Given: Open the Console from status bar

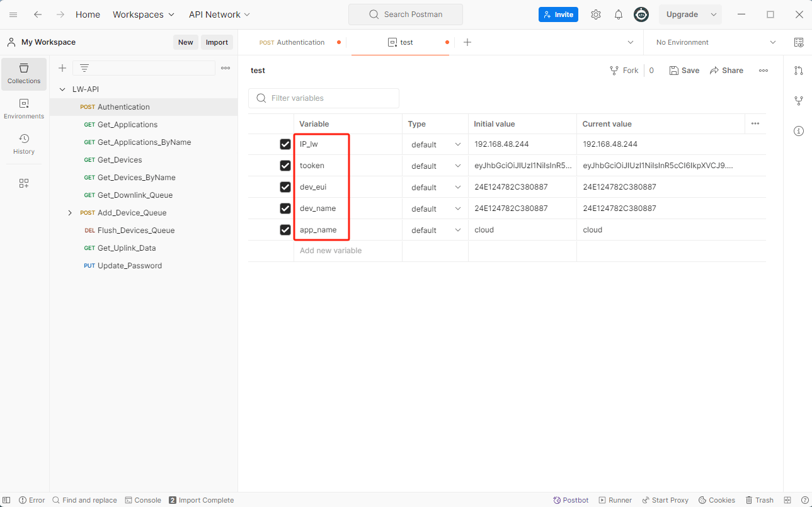Looking at the screenshot, I should tap(143, 500).
